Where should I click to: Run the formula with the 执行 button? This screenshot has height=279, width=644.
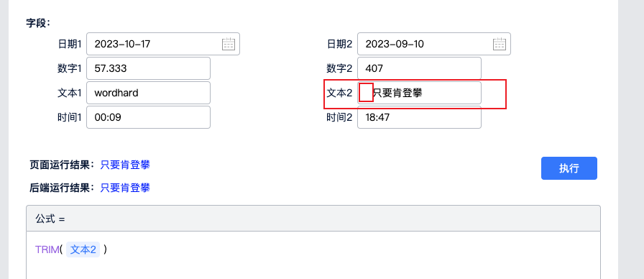569,168
